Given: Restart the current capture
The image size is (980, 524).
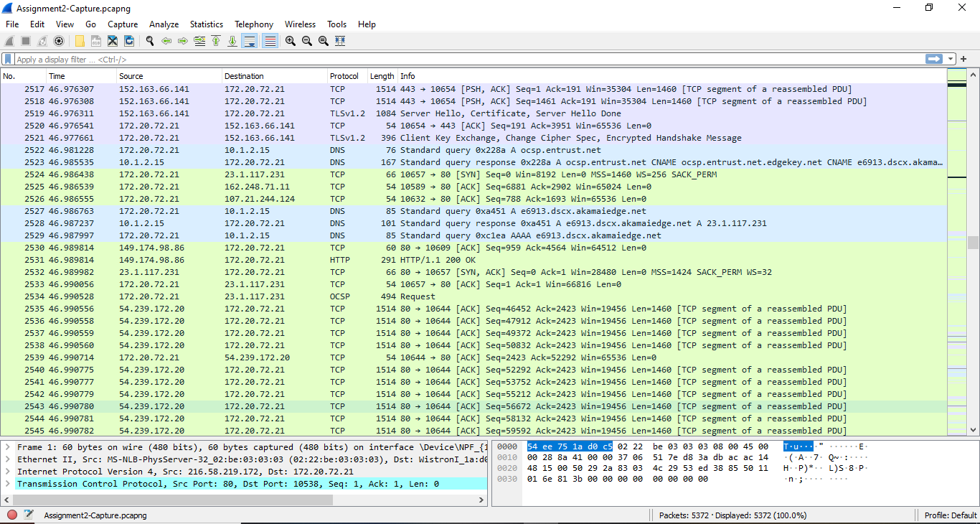Looking at the screenshot, I should click(x=42, y=41).
